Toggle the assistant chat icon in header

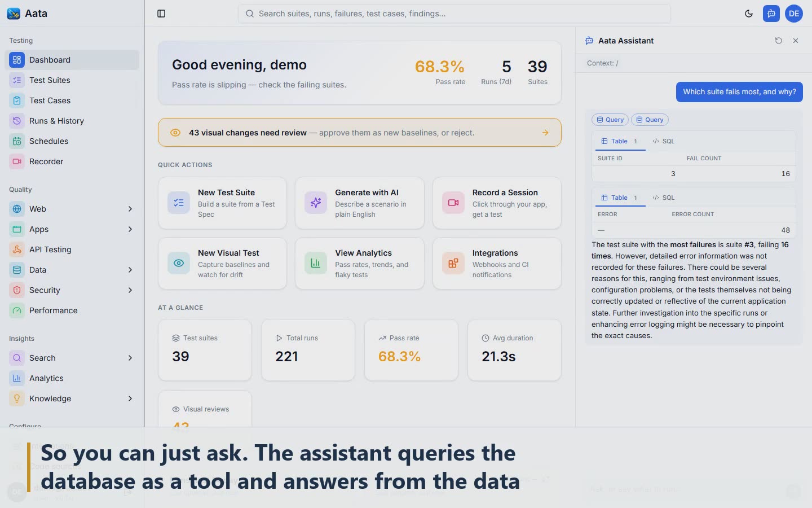771,14
